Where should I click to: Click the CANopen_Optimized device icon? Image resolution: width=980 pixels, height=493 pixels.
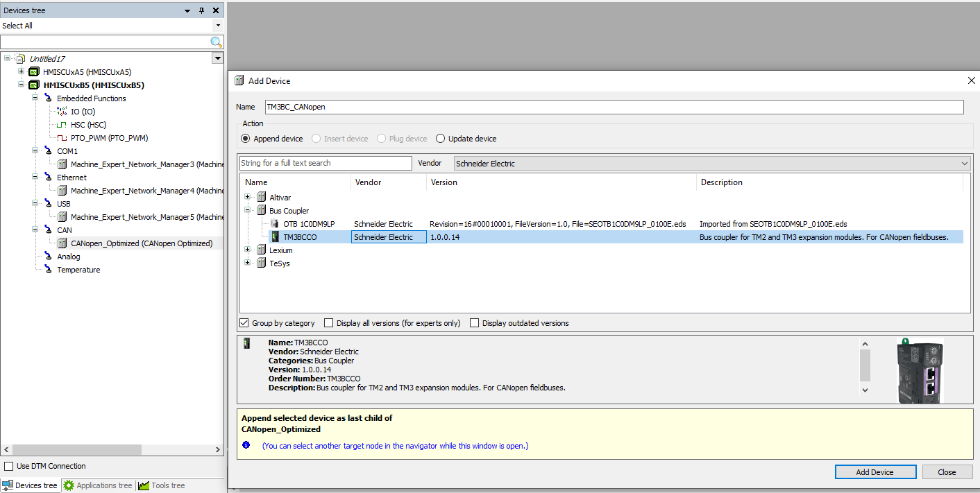pos(62,243)
